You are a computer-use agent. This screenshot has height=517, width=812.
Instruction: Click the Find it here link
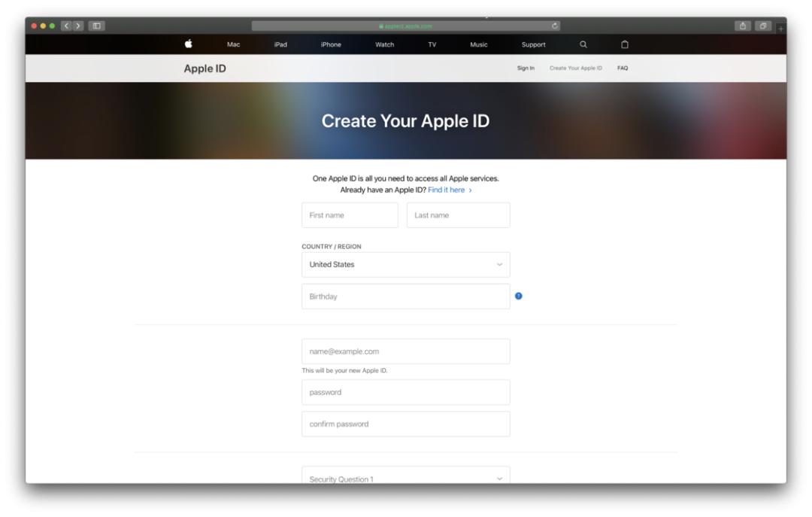[450, 190]
